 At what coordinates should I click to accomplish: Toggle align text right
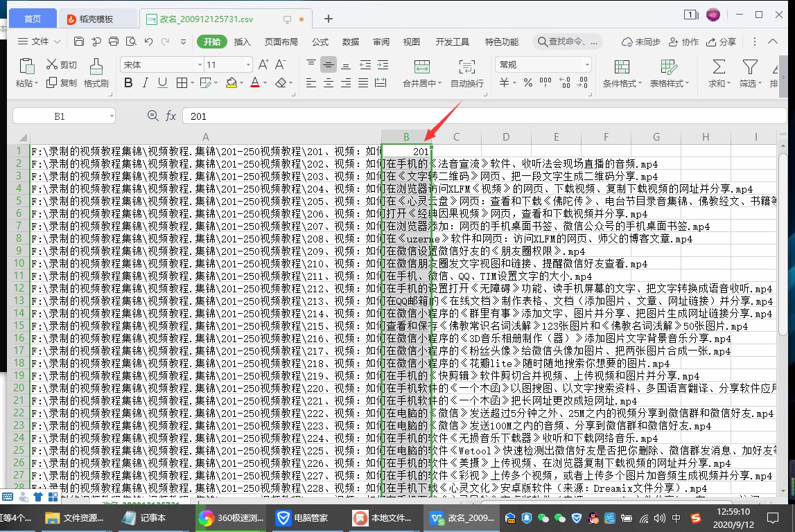(346, 82)
